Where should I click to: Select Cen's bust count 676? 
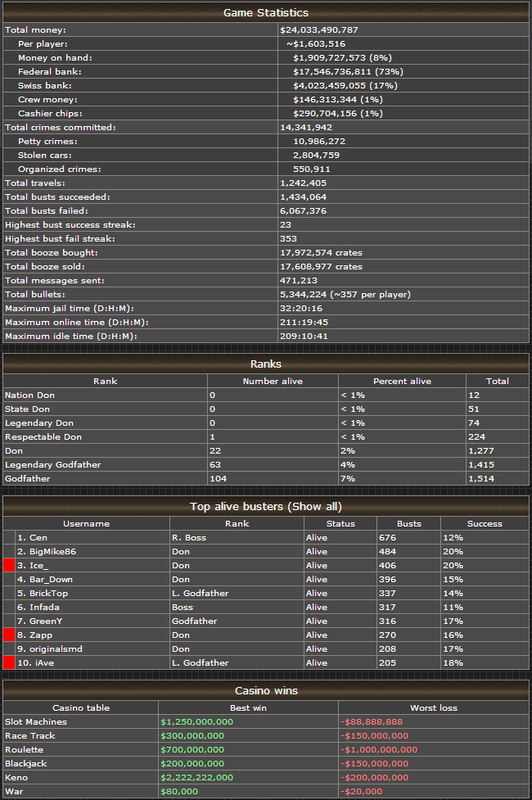click(x=388, y=538)
